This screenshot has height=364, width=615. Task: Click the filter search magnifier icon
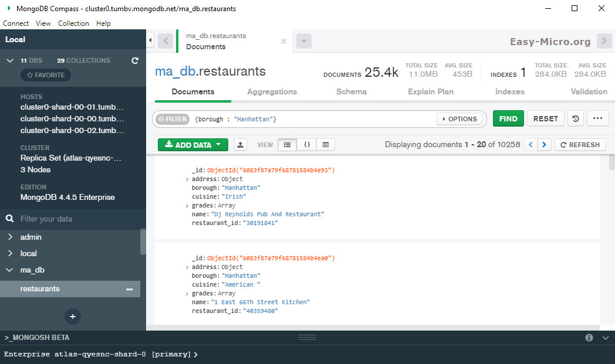click(10, 219)
